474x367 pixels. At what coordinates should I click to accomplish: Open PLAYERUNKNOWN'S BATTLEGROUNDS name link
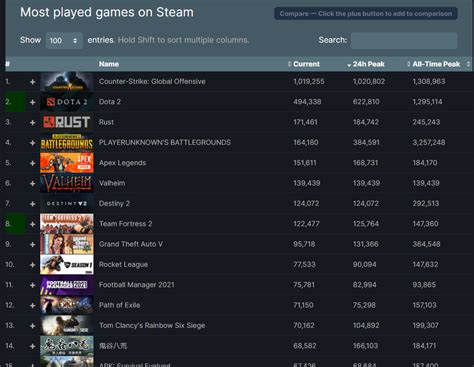click(165, 143)
